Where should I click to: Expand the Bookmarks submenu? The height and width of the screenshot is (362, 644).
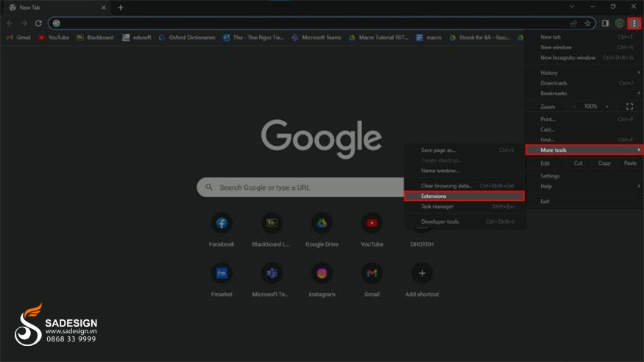[584, 93]
